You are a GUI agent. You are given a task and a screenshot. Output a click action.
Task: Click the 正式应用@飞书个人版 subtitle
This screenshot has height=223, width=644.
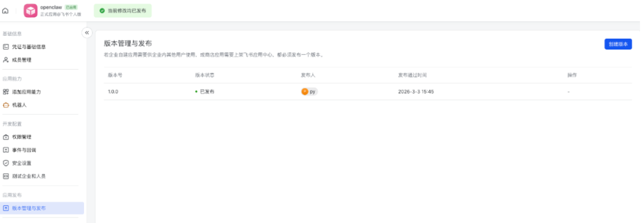coord(61,14)
